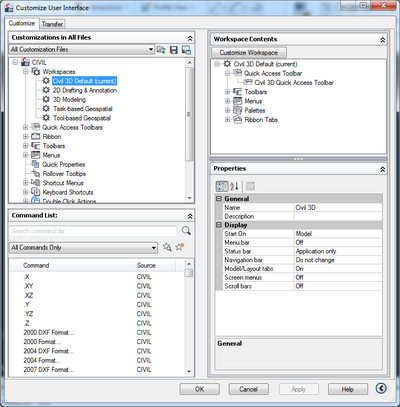
Task: Click the Keyboard Shortcuts icon in the tree
Action: (35, 192)
